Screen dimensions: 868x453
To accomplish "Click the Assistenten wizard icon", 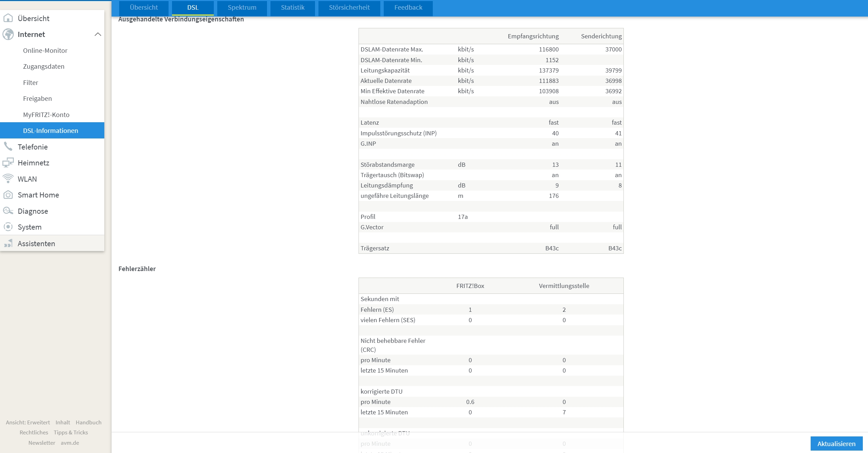I will click(8, 243).
